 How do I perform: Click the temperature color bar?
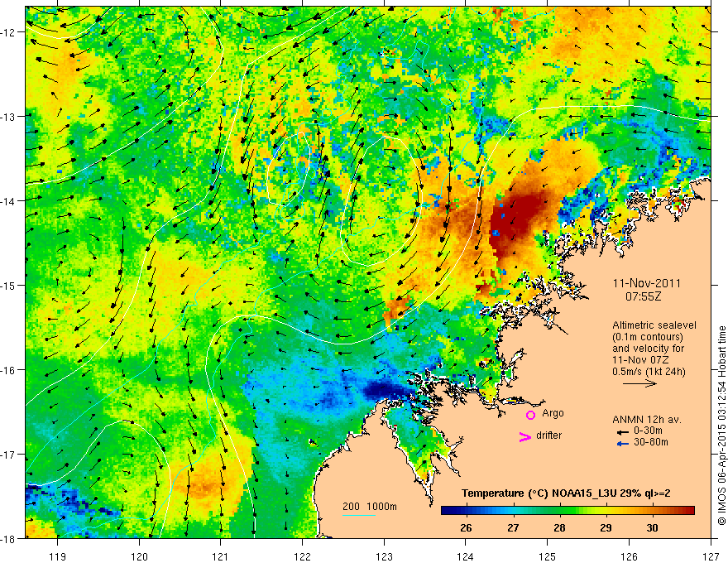[568, 511]
